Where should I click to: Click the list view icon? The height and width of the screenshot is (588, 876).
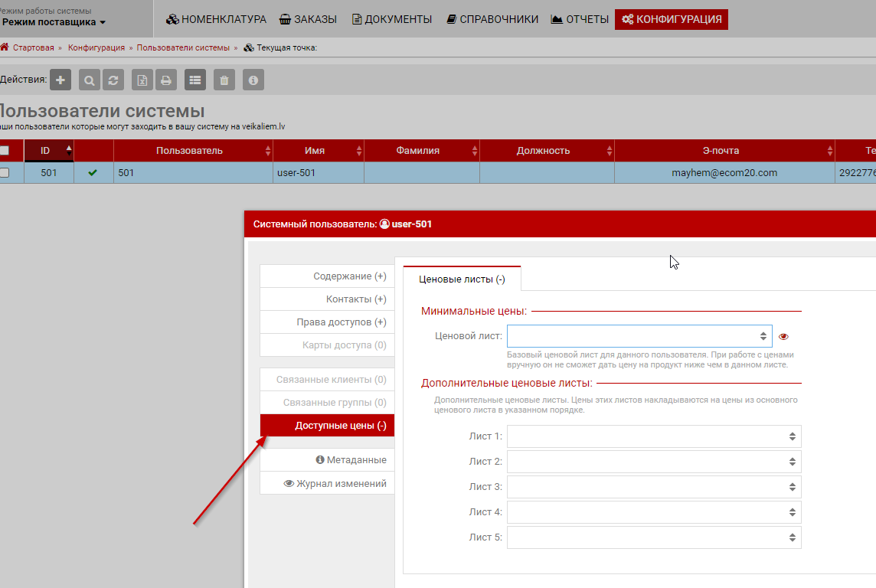(x=195, y=80)
